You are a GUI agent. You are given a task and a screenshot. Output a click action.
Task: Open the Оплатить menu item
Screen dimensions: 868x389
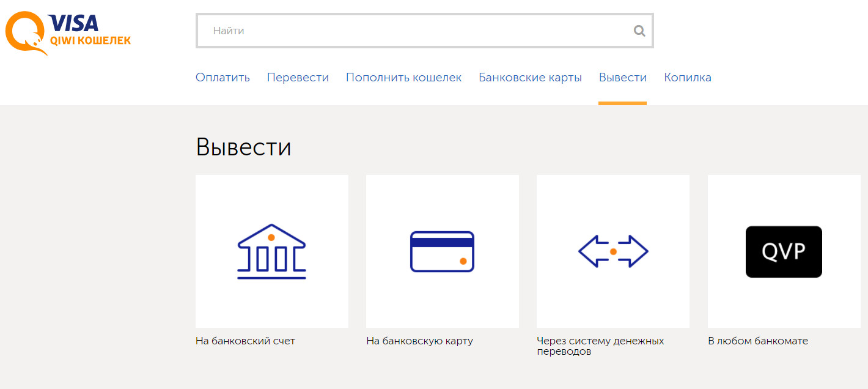[x=223, y=78]
